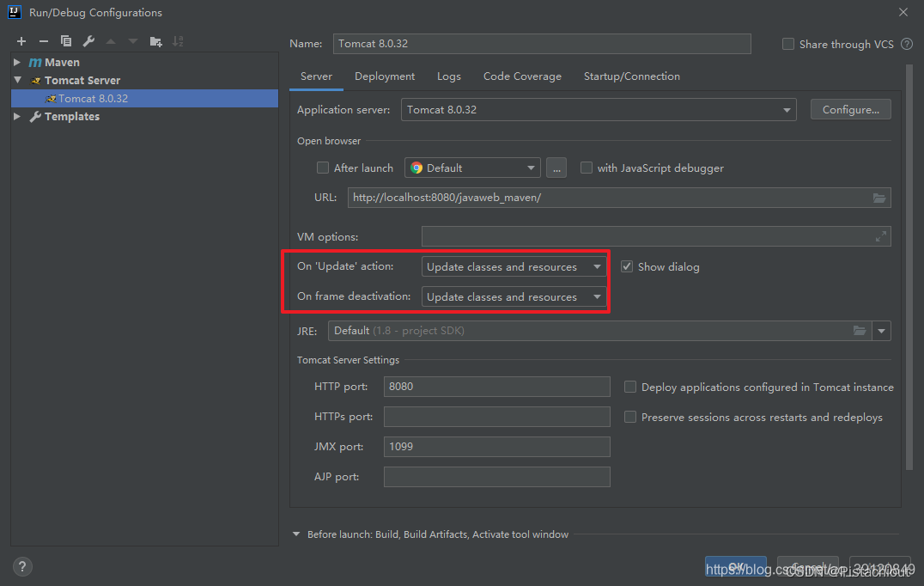Click in the Name field
924x586 pixels.
(542, 44)
